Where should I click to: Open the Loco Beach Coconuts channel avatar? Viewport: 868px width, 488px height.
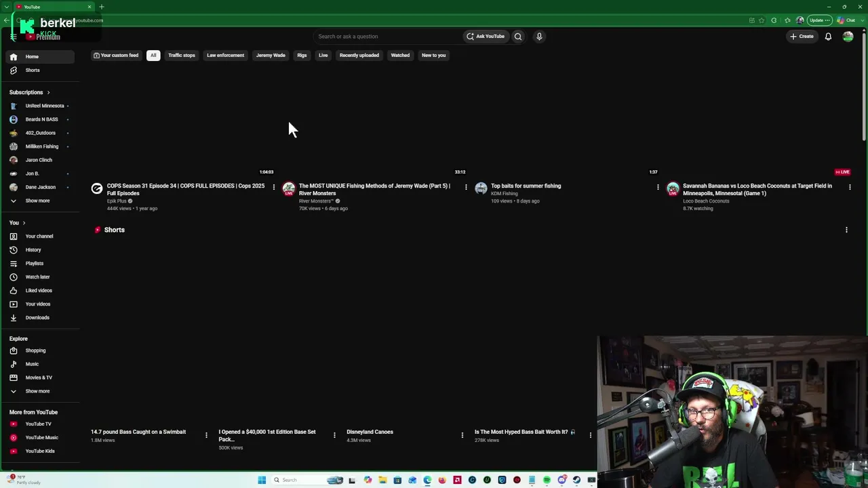click(x=673, y=188)
